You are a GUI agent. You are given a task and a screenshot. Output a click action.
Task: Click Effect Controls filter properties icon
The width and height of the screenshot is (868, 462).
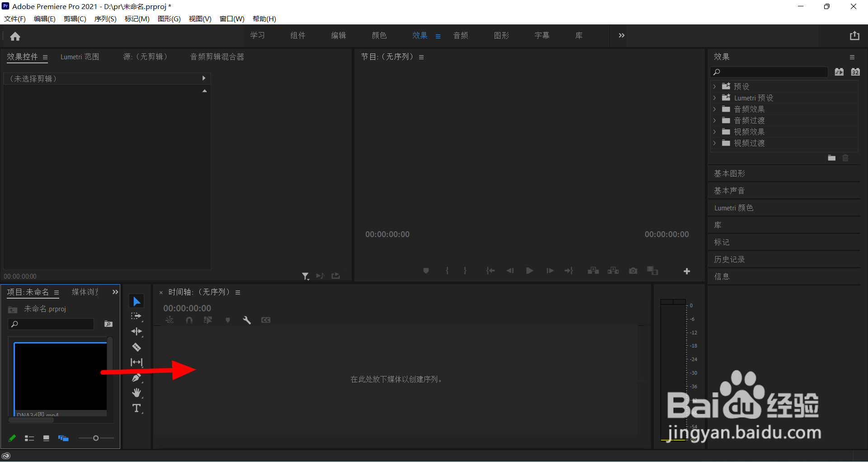click(306, 276)
